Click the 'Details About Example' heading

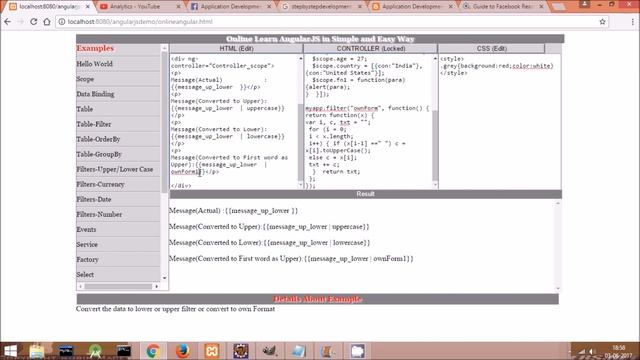(318, 299)
